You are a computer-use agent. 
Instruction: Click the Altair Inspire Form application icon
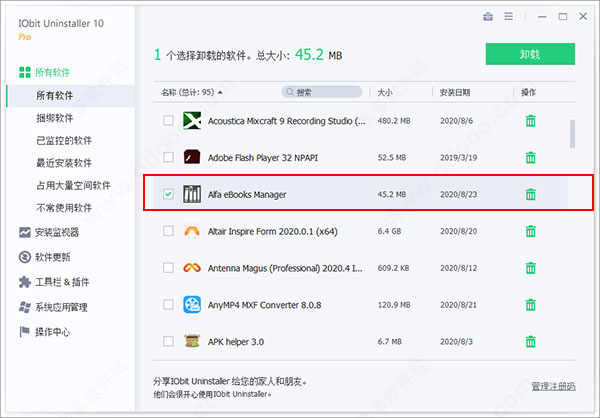[x=192, y=231]
